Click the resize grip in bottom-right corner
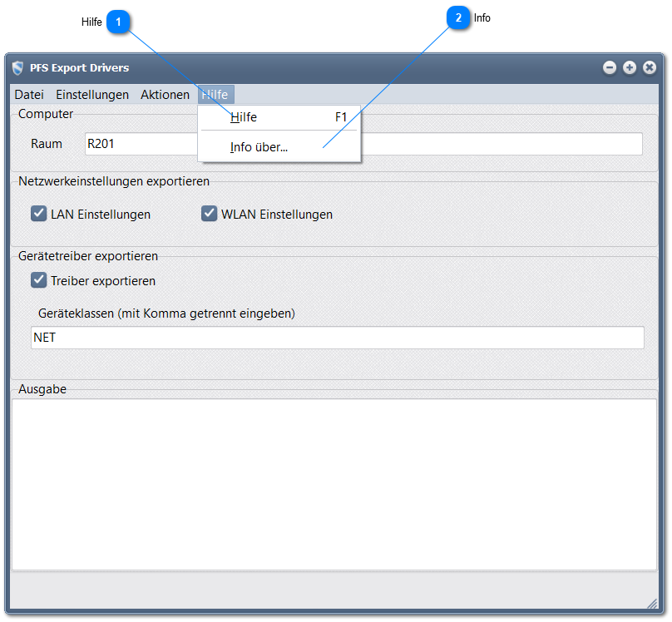The width and height of the screenshot is (672, 622). (651, 603)
